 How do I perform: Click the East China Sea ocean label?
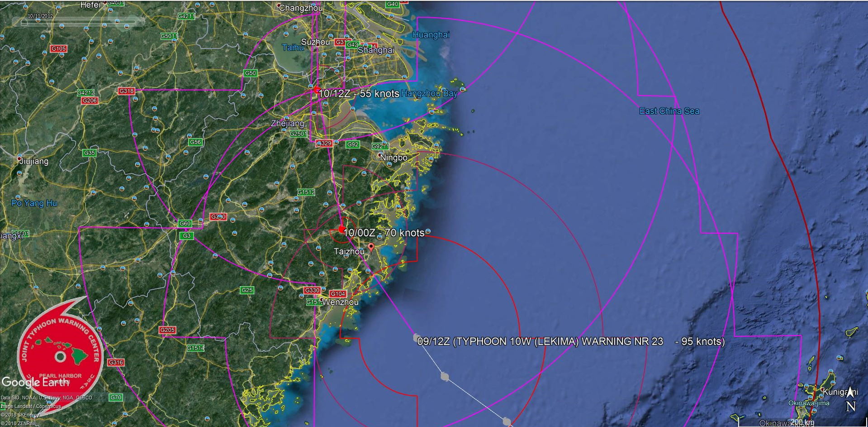tap(669, 110)
